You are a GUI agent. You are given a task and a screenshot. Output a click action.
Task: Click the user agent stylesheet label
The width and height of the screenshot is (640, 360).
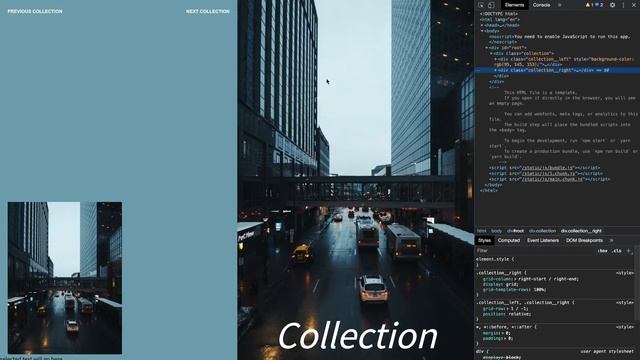coord(607,351)
